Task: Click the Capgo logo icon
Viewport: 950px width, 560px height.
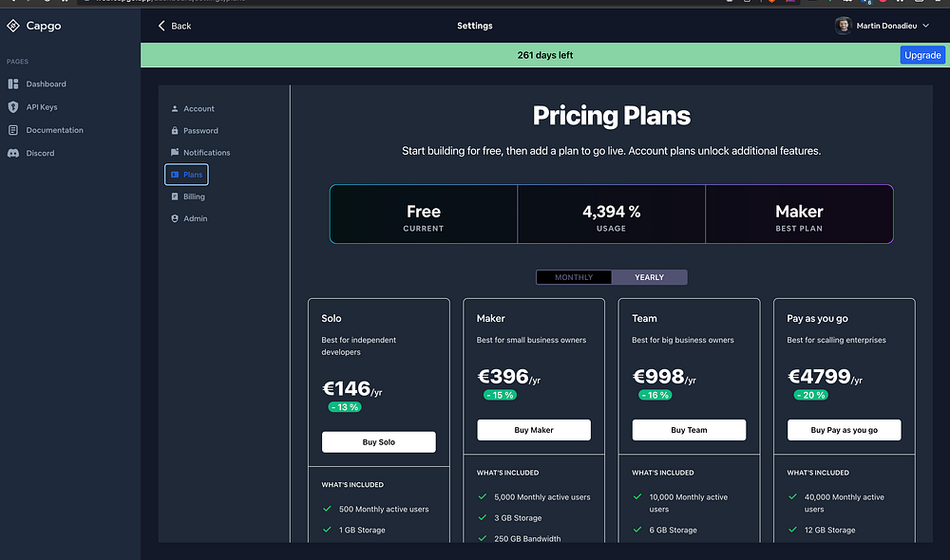Action: (x=13, y=26)
